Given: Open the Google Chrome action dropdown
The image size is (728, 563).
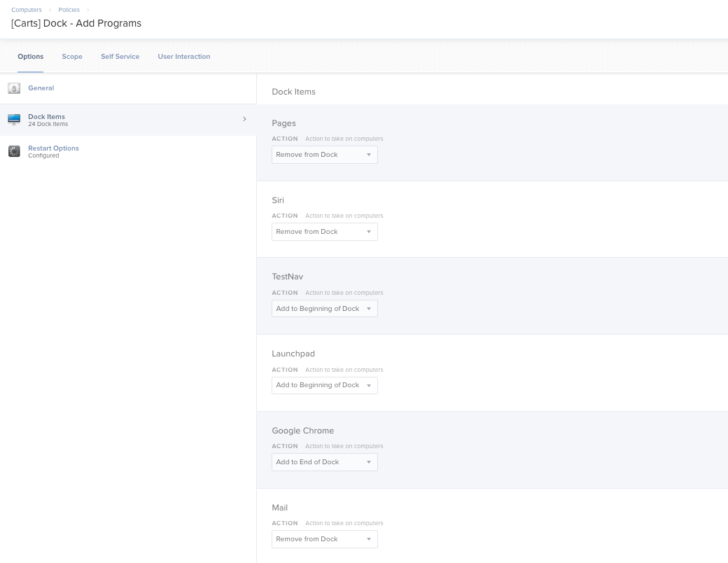Looking at the screenshot, I should pyautogui.click(x=325, y=462).
